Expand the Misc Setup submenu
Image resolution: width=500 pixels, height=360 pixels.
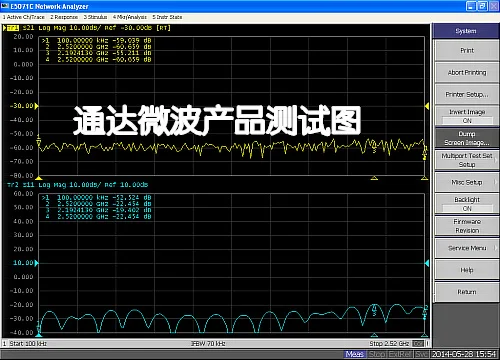(467, 182)
